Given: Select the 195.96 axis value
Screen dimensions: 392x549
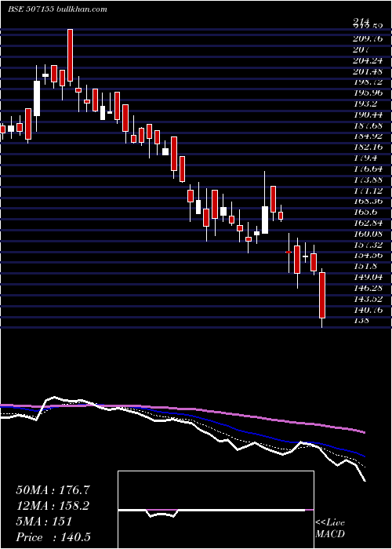Looking at the screenshot, I should 367,93.
